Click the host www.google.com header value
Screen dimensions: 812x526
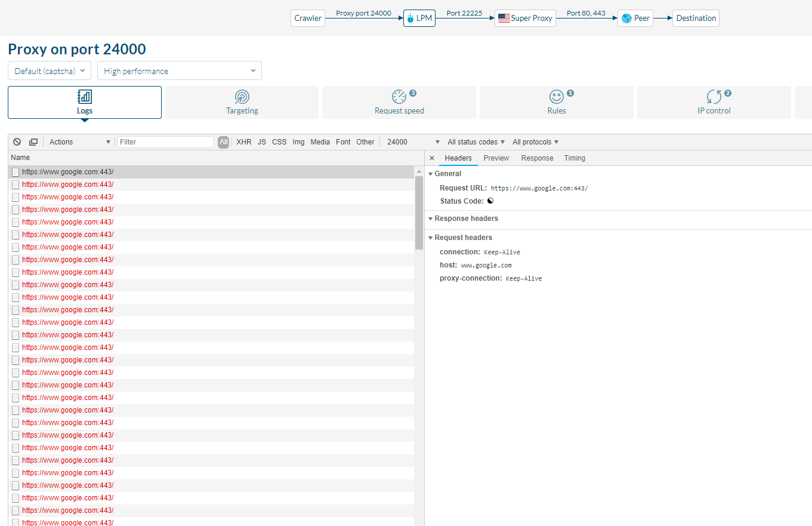click(x=486, y=266)
